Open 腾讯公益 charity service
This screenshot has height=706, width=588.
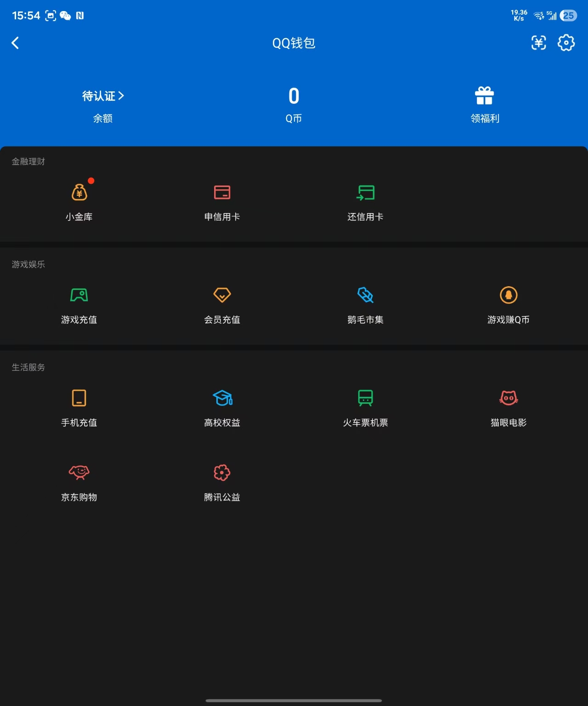point(222,480)
